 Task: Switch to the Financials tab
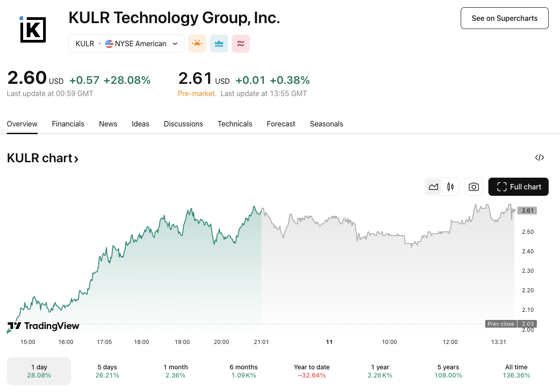click(x=68, y=124)
